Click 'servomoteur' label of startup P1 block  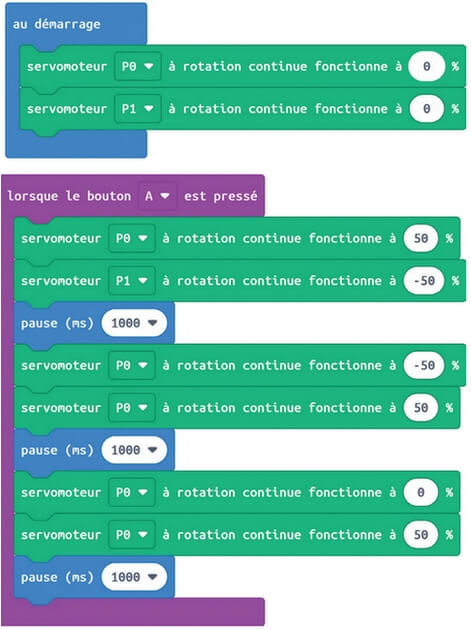[67, 109]
